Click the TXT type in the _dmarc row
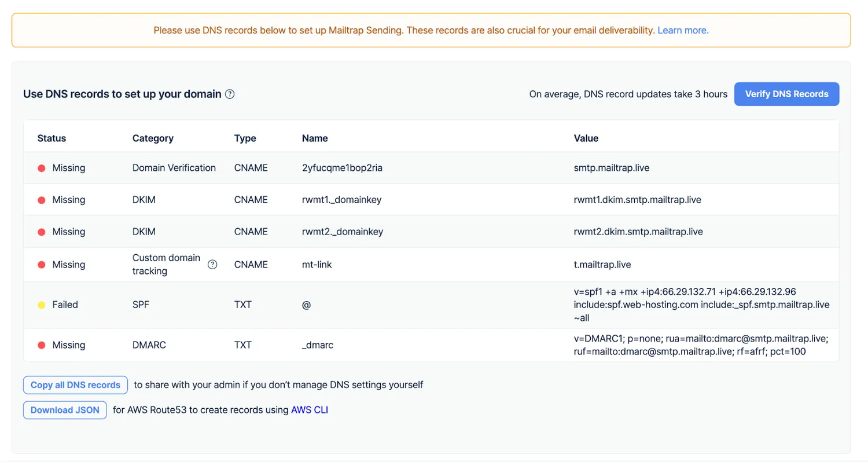 click(243, 345)
